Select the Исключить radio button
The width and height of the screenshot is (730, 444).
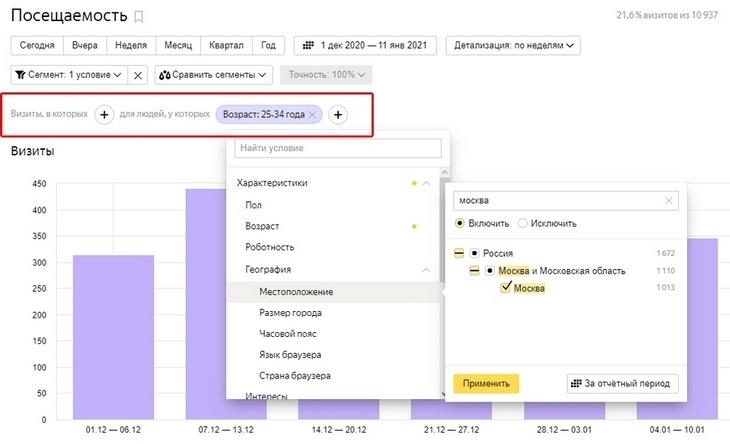(x=524, y=223)
